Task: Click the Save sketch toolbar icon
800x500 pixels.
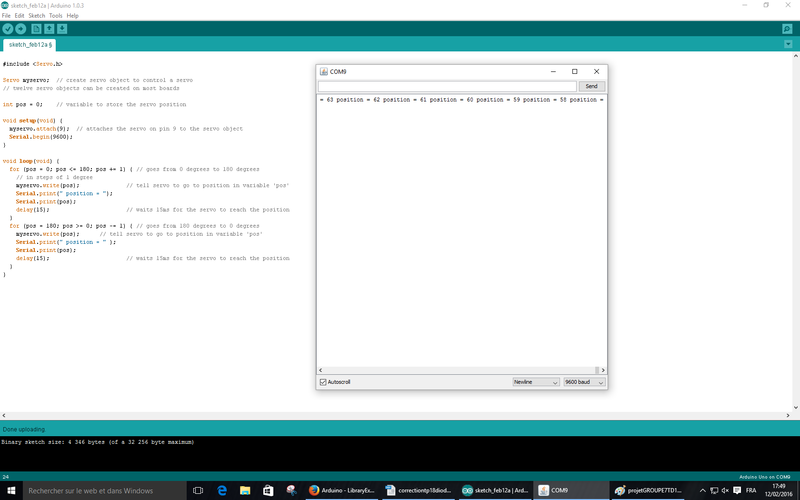Action: pyautogui.click(x=63, y=29)
